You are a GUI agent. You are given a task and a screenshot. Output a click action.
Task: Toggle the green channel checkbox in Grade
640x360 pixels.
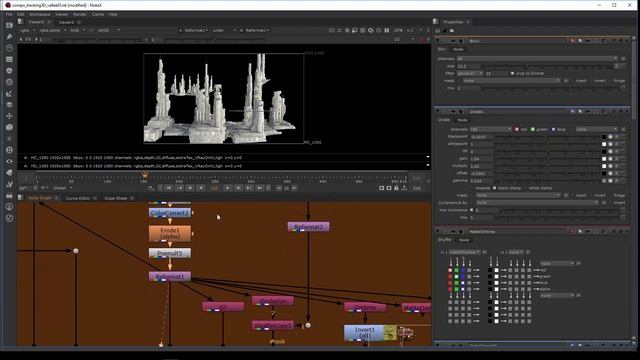(533, 129)
